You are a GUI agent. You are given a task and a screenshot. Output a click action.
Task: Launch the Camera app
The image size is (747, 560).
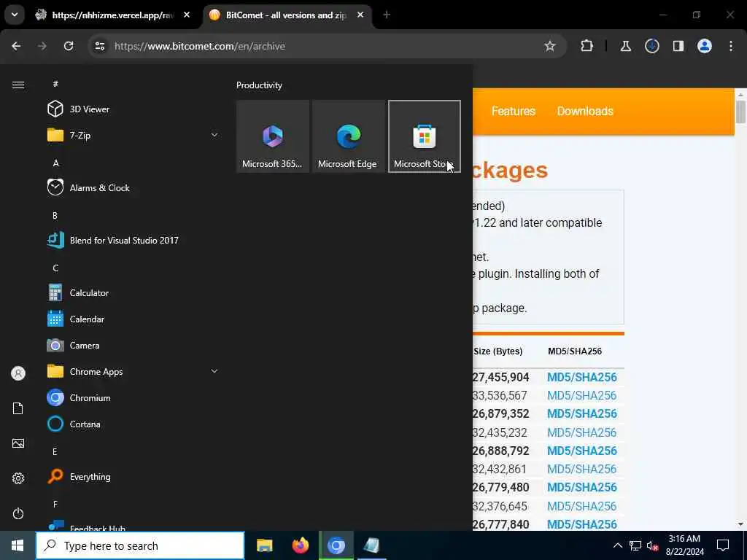point(133,345)
